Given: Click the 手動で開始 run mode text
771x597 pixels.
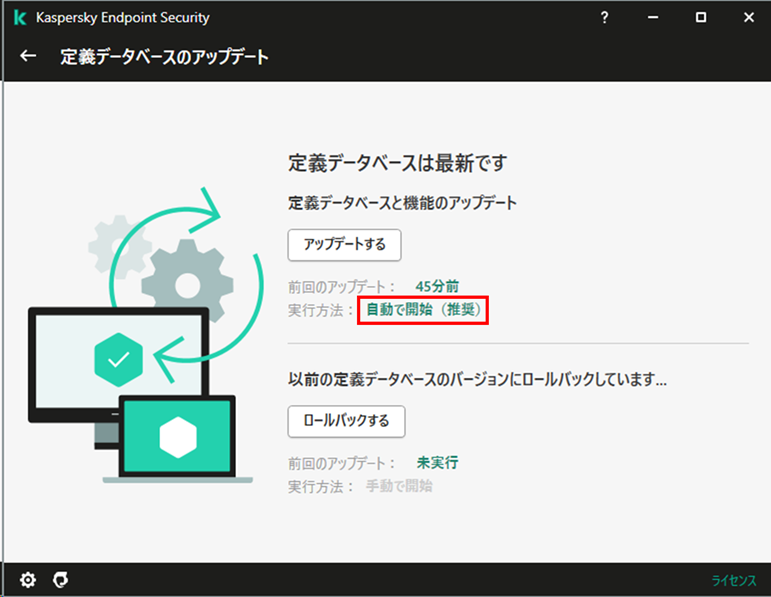Looking at the screenshot, I should (x=399, y=486).
